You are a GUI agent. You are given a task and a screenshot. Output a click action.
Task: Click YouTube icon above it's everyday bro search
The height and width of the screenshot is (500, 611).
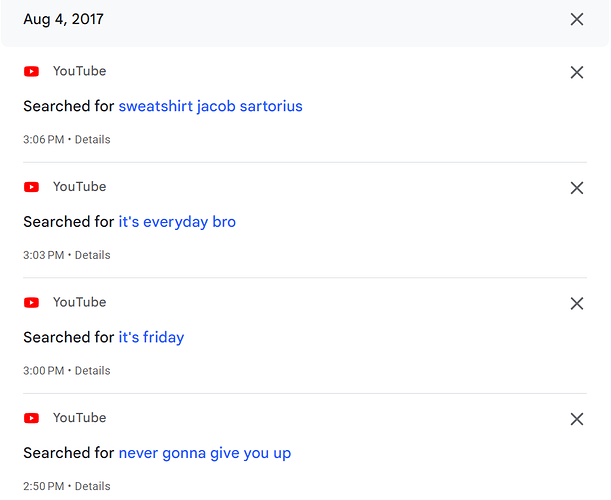tap(31, 187)
